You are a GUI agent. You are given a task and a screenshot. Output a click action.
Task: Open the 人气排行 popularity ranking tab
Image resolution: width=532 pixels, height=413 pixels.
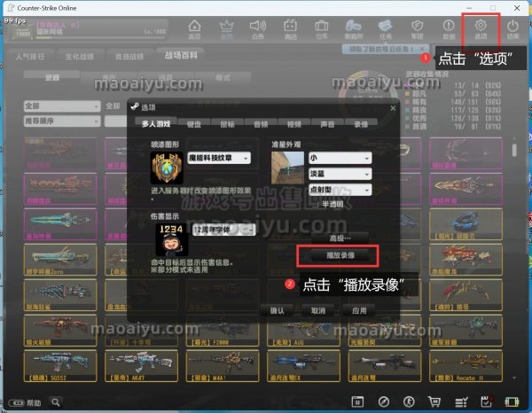click(x=30, y=57)
